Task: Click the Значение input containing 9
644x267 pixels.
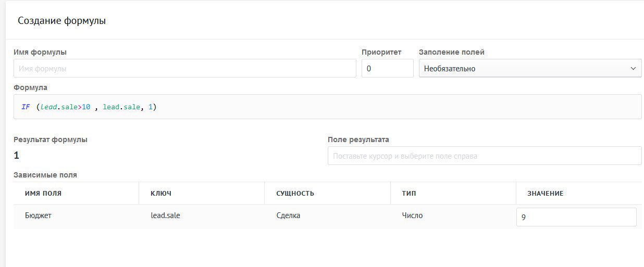Action: [x=576, y=218]
